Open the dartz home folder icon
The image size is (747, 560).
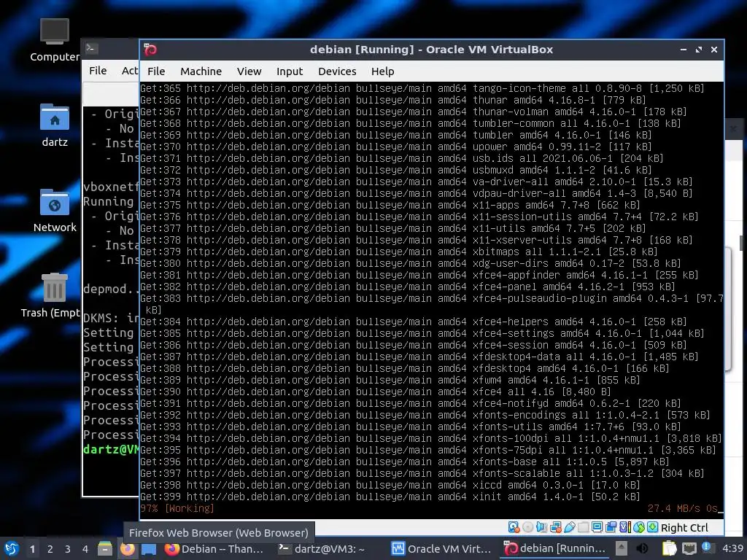point(54,125)
